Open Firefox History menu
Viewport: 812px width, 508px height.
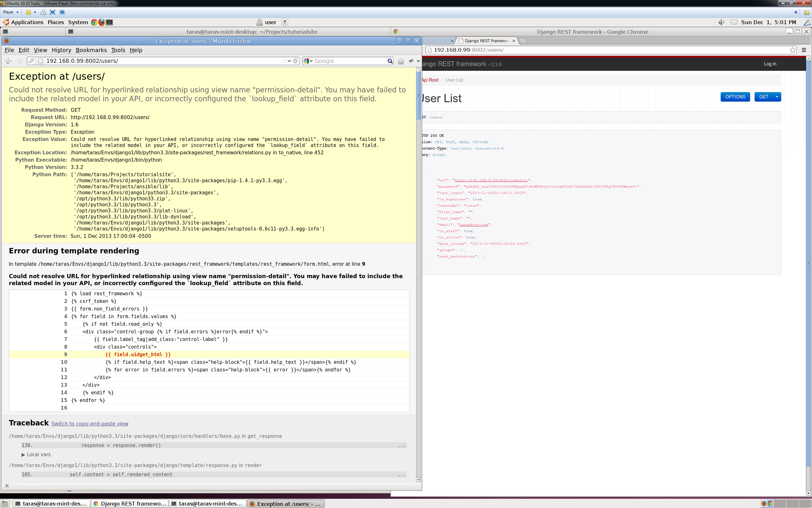[62, 50]
